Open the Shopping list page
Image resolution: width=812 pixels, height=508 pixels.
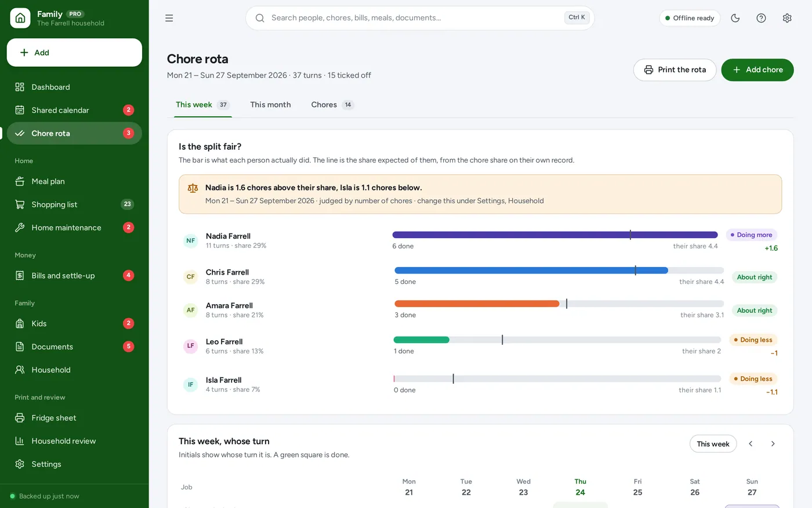point(74,204)
